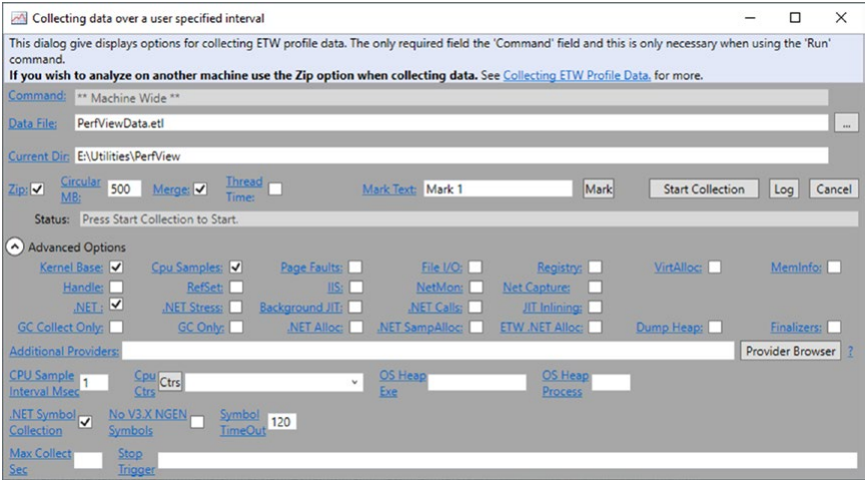Toggle the Merge checkbox
Viewport: 868px width, 483px height.
(x=201, y=190)
